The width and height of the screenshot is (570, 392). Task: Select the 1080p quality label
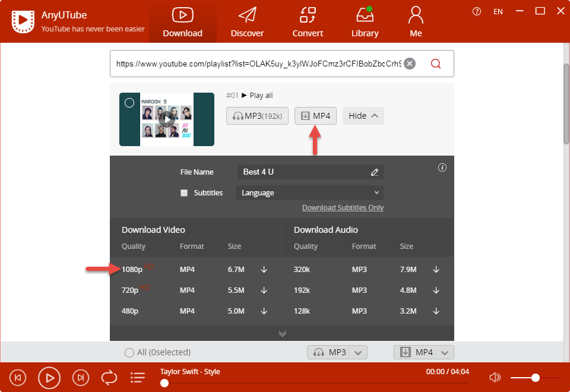pos(132,270)
